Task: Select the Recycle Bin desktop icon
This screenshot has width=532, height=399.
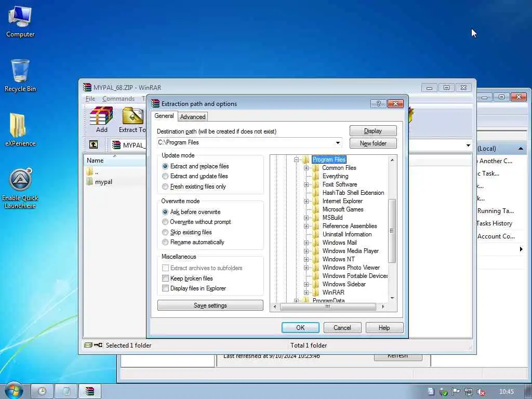Action: point(20,75)
